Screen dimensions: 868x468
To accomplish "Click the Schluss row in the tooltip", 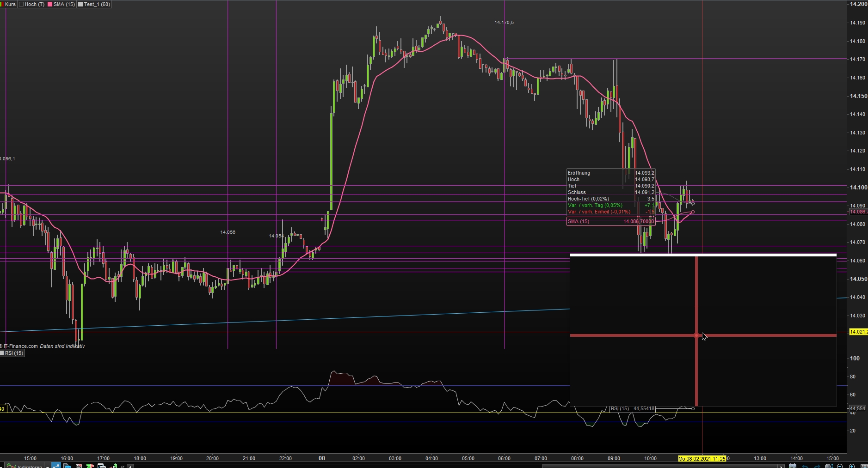I will [611, 192].
